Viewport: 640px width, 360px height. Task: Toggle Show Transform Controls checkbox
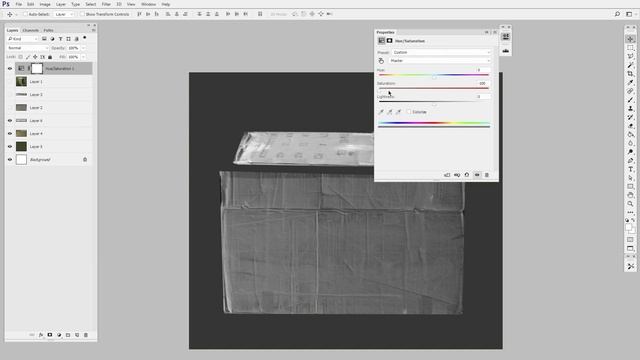pos(82,14)
